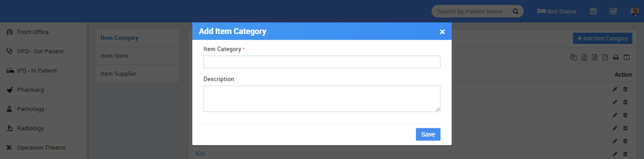Select Item Store tab

[114, 56]
